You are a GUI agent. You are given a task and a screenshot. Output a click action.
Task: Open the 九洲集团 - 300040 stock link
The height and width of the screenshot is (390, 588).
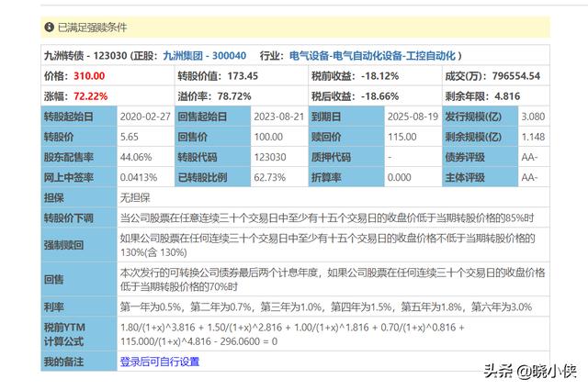(205, 56)
